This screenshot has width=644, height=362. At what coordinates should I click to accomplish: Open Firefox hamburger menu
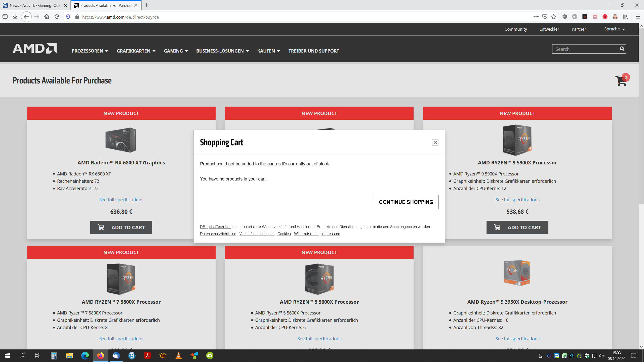tap(638, 17)
